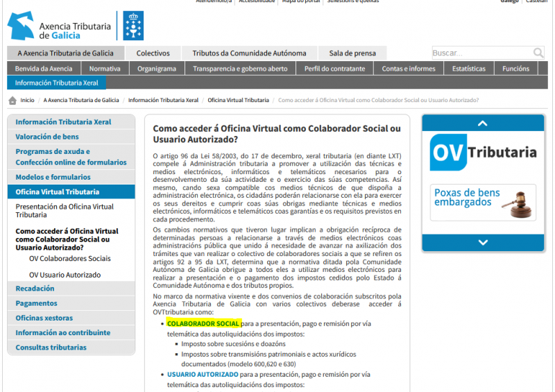Viewport: 555px width, 392px height.
Task: Click bullet text Imposto sobre sucesións e doazóns
Action: [233, 344]
